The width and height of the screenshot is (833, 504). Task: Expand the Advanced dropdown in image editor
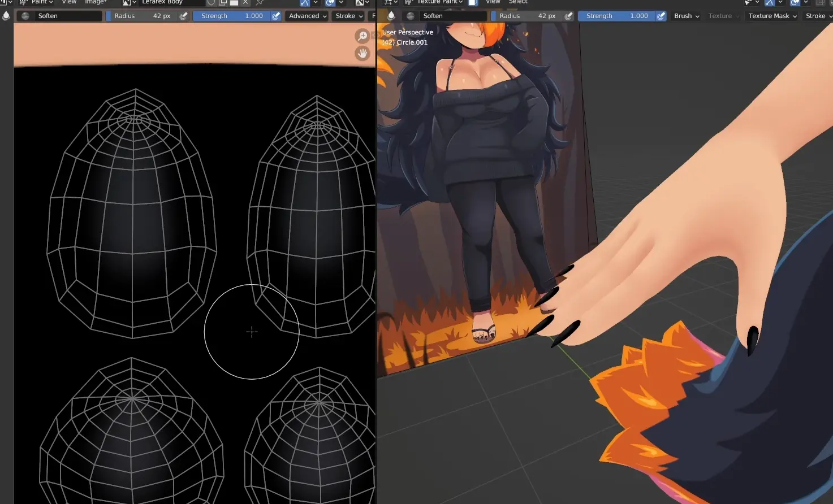[308, 16]
